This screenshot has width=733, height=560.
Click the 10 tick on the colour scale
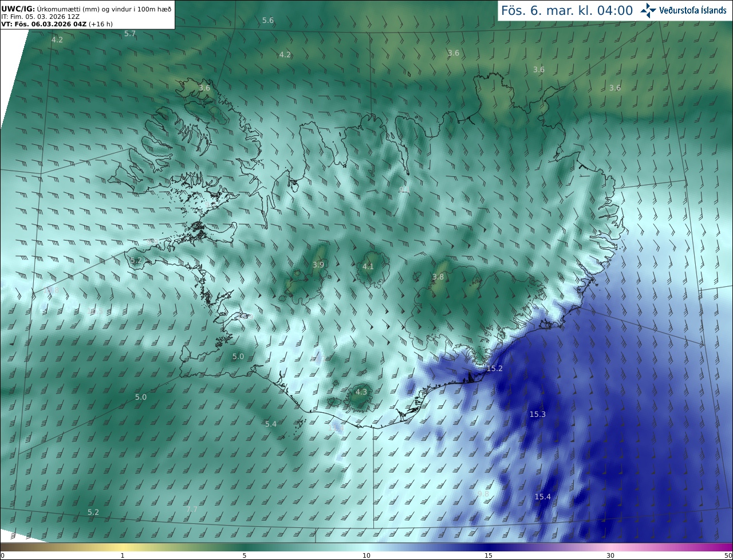[366, 555]
